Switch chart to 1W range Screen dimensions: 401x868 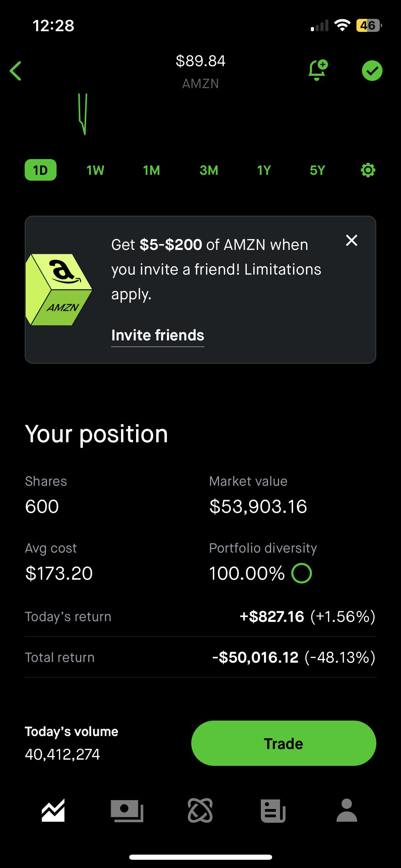[95, 170]
